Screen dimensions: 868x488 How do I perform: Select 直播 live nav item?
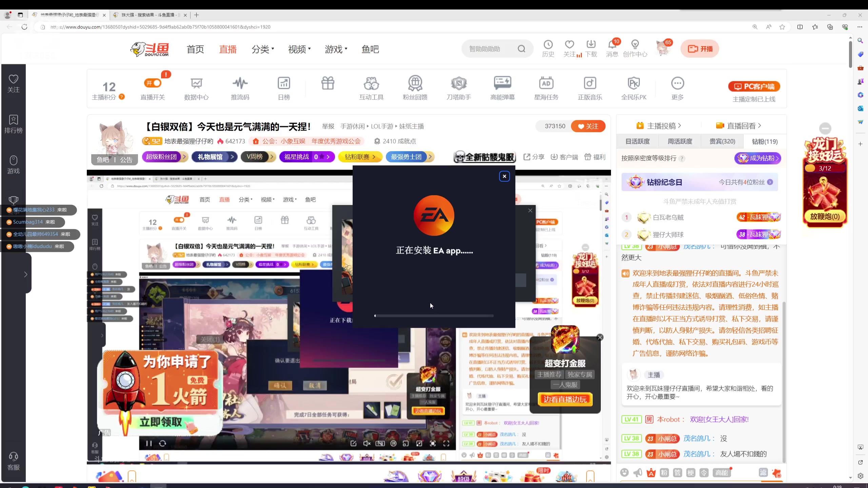(x=228, y=49)
